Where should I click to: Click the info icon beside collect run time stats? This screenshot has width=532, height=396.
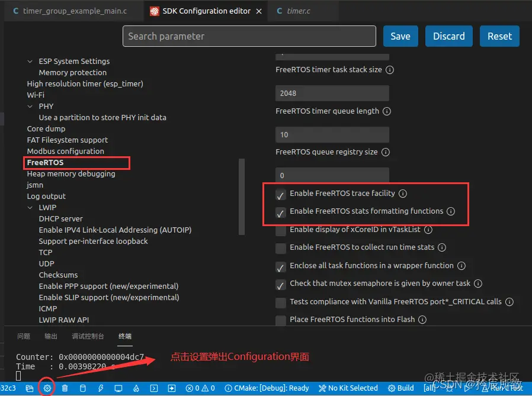point(442,247)
